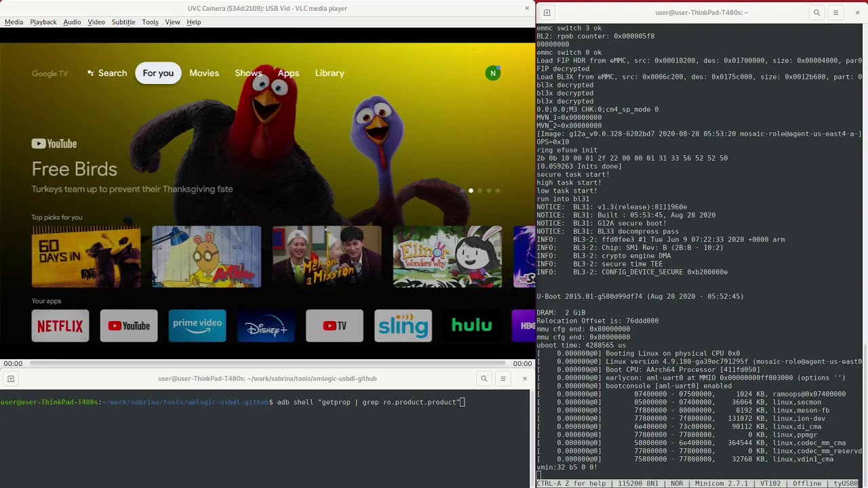Switch to the Movies tab
This screenshot has height=488, width=868.
coord(204,73)
